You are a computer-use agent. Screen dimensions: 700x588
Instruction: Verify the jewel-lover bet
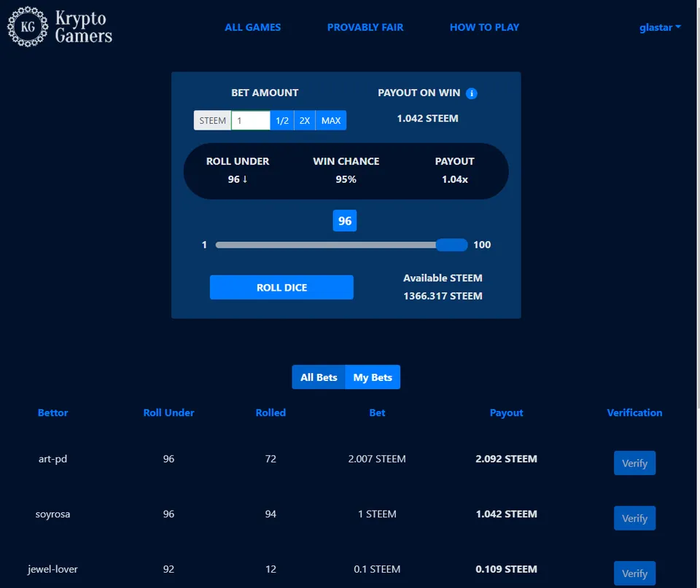click(x=634, y=573)
